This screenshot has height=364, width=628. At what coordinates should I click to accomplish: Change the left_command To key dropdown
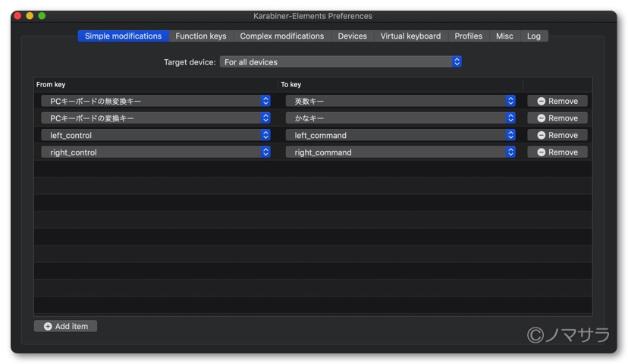tap(400, 135)
